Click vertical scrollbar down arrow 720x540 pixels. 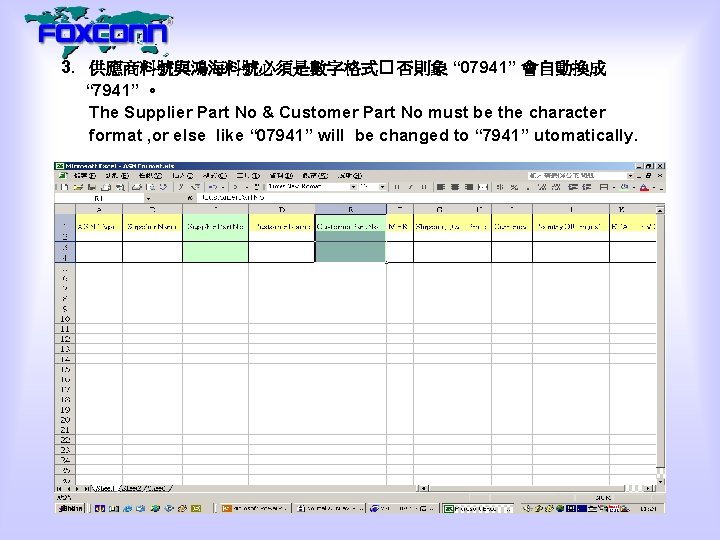click(x=660, y=482)
